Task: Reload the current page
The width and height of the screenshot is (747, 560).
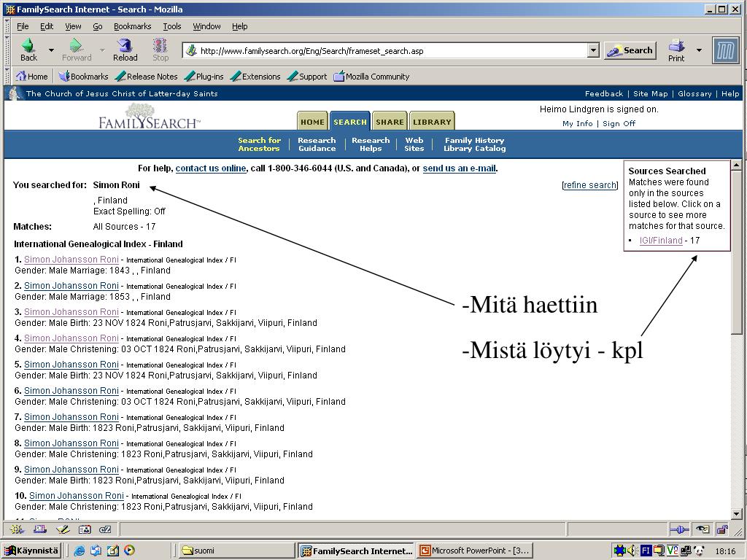Action: coord(125,50)
